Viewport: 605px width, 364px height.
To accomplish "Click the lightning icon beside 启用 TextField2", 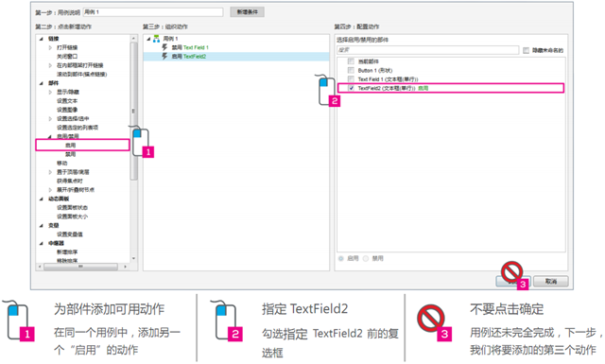I will point(164,56).
